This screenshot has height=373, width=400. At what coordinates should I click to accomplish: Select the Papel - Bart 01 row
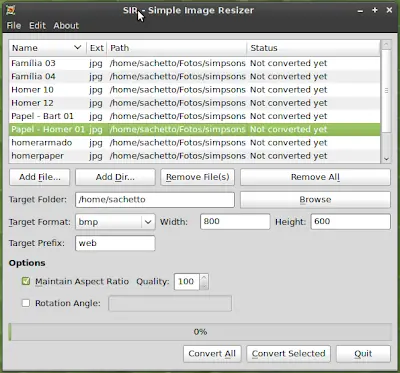[x=194, y=116]
